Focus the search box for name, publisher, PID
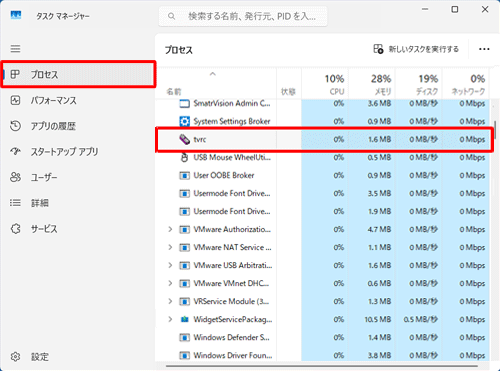The height and width of the screenshot is (371, 500). tap(243, 16)
